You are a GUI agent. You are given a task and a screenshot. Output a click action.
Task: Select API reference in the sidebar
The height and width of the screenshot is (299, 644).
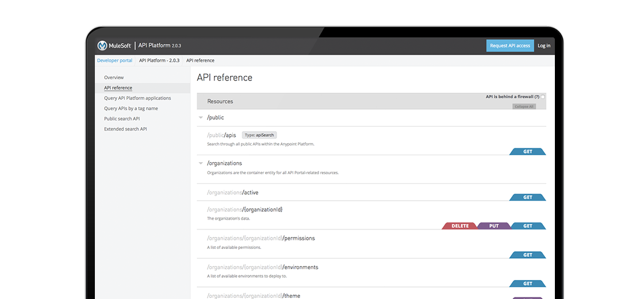[118, 87]
